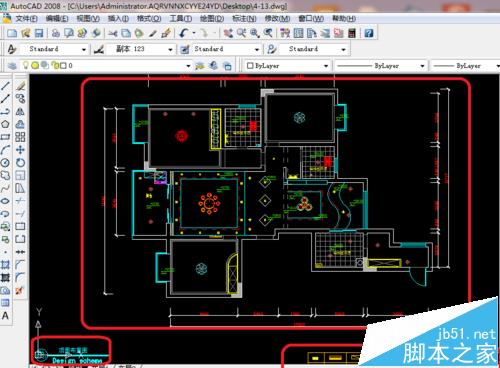Image resolution: width=500 pixels, height=368 pixels.
Task: Open the 视图(V) menu
Action: tap(88, 18)
